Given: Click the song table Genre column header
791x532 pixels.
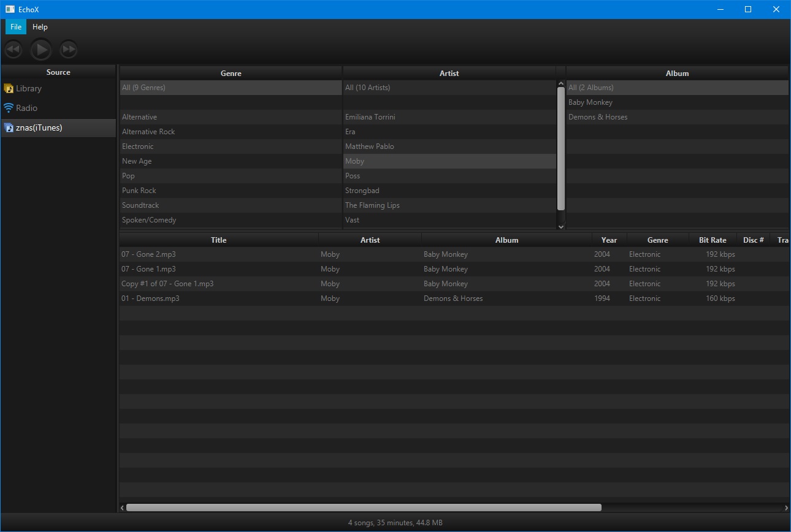Looking at the screenshot, I should click(657, 240).
